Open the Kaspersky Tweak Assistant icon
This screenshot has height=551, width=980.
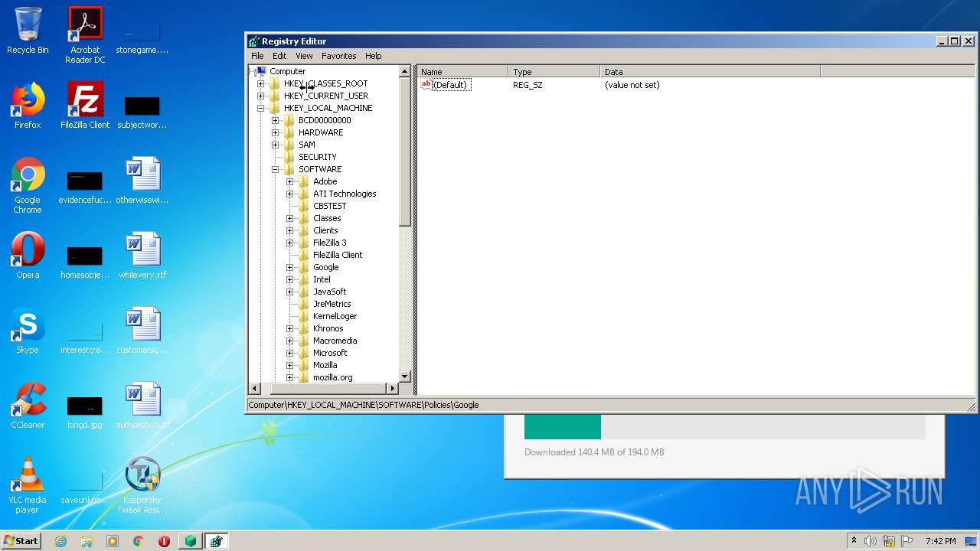[x=142, y=485]
